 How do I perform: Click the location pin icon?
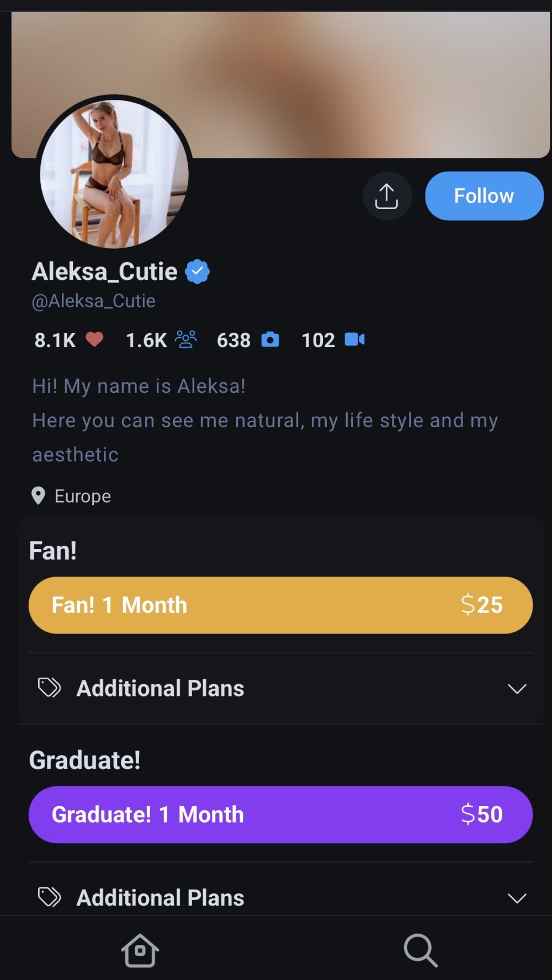tap(38, 496)
